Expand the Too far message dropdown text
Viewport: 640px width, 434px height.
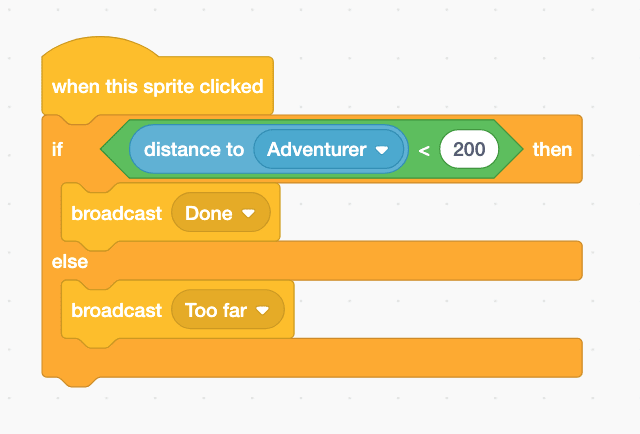pos(214,311)
